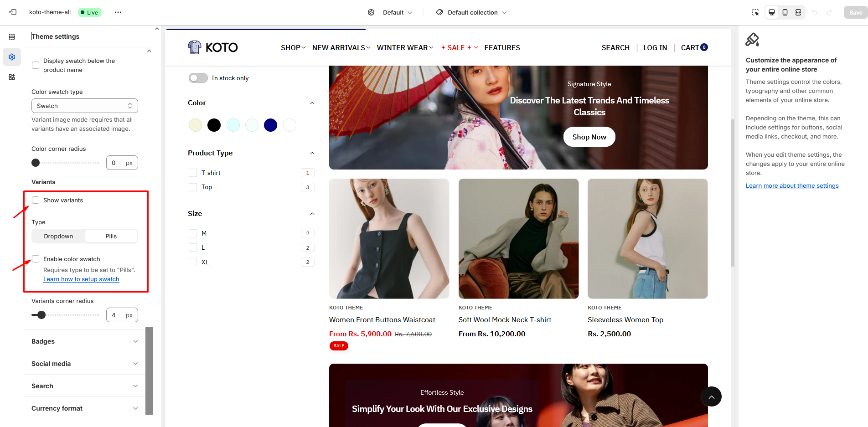
Task: Check the Top product type filter
Action: 193,187
